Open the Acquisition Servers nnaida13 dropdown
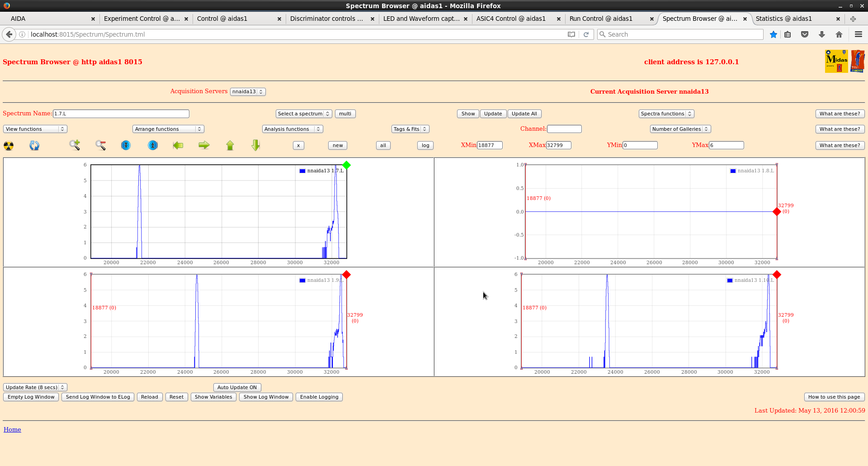868x466 pixels. coord(248,92)
